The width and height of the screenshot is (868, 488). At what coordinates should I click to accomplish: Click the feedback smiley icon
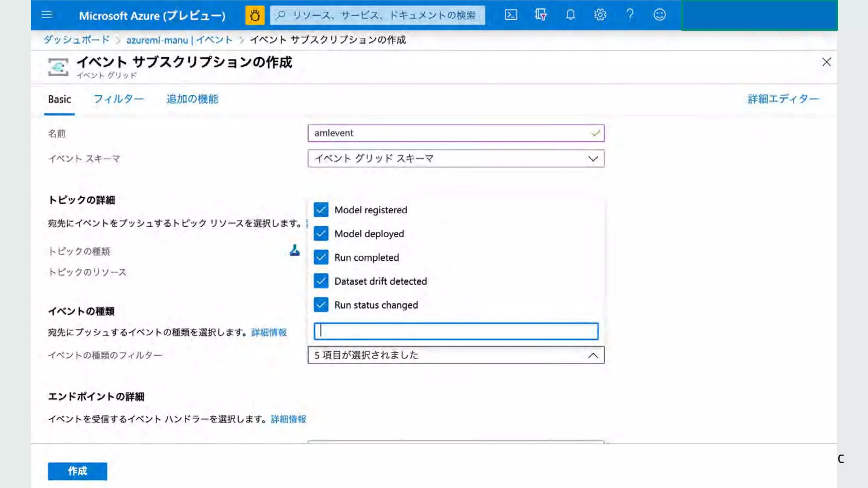659,15
